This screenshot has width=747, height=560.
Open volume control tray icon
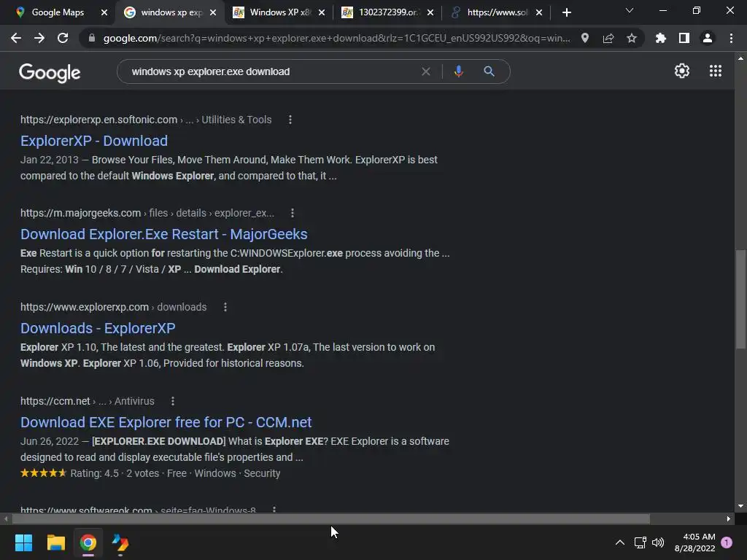[658, 542]
